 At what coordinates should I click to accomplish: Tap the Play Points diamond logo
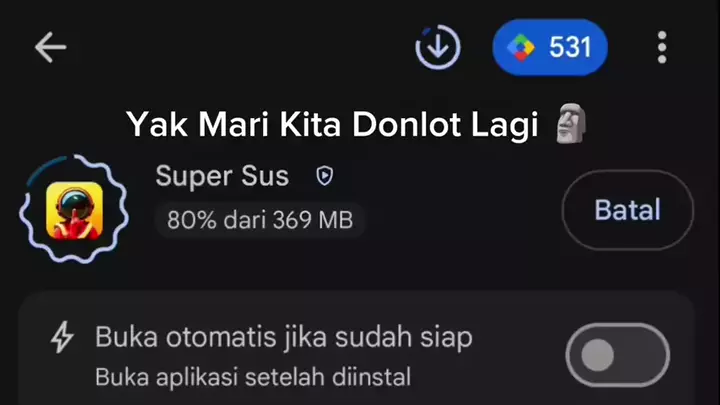pos(520,47)
